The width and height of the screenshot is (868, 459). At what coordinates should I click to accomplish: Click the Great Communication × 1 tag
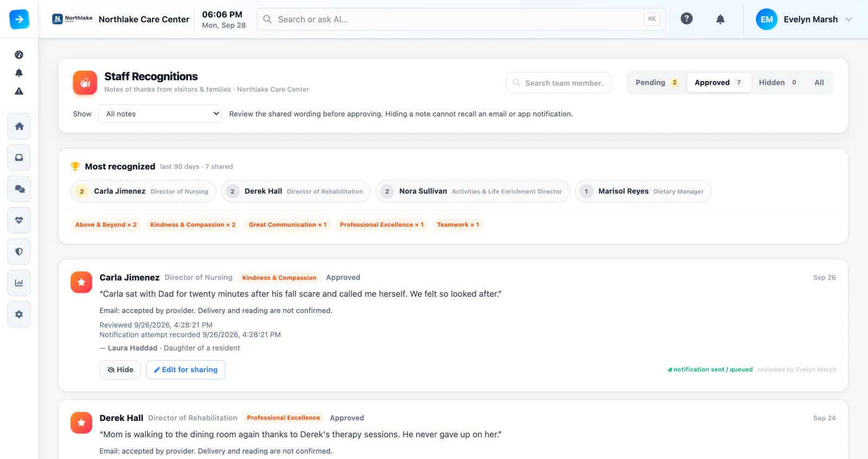coord(288,225)
